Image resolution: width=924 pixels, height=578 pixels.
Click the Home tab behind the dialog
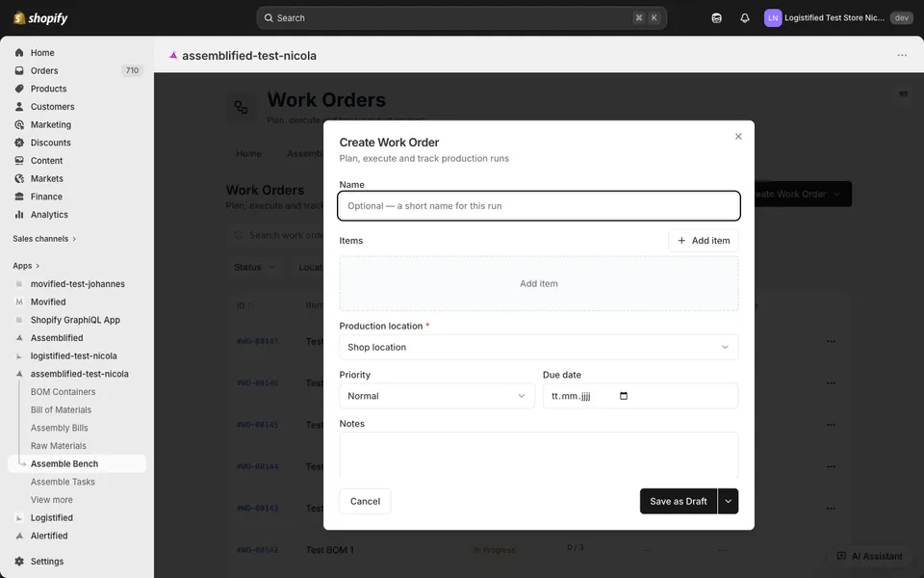(248, 153)
